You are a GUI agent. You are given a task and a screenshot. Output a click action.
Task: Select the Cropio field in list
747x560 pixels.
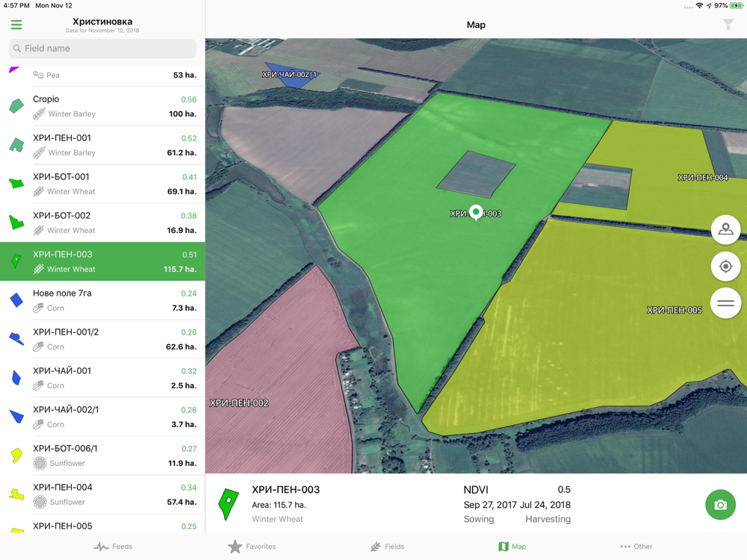coord(102,107)
